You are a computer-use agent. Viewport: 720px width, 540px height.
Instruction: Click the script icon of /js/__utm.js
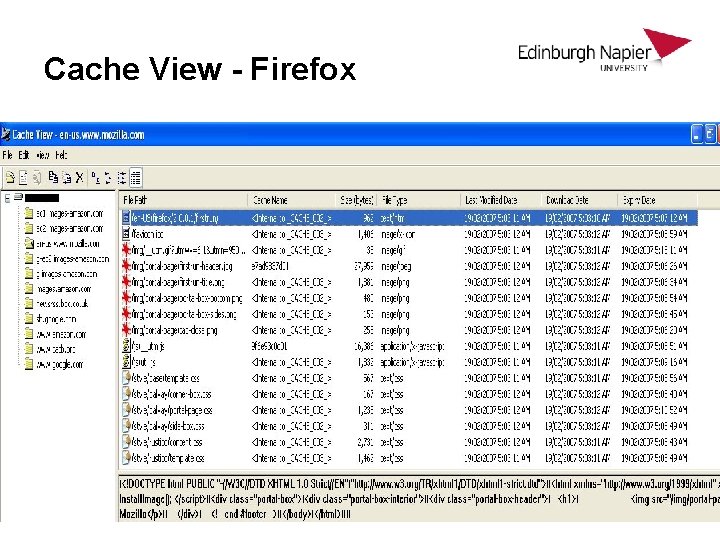[x=126, y=345]
